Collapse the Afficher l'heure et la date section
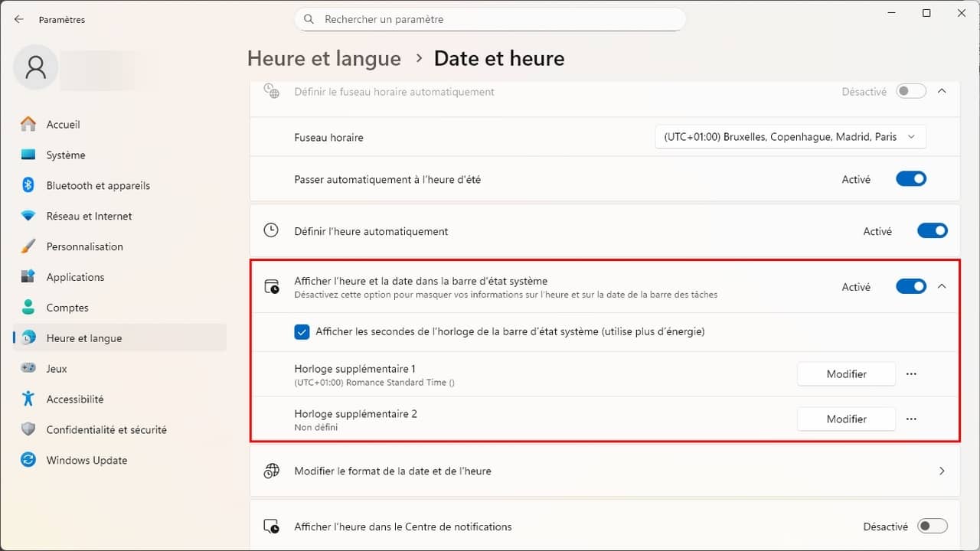This screenshot has height=551, width=980. point(942,286)
